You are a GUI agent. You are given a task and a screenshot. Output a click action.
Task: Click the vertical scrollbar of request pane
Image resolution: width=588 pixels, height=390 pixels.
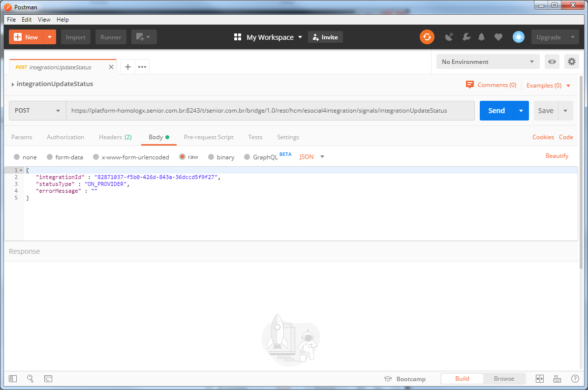pyautogui.click(x=581, y=172)
